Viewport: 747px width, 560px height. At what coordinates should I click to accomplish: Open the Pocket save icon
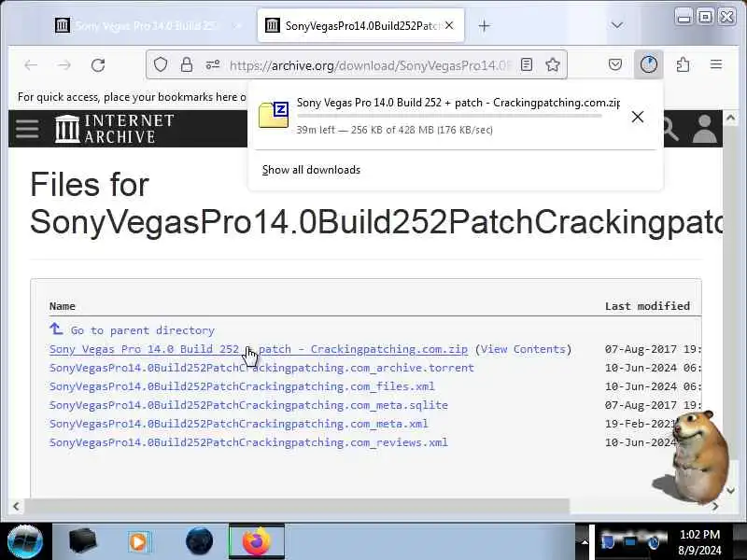click(x=615, y=64)
